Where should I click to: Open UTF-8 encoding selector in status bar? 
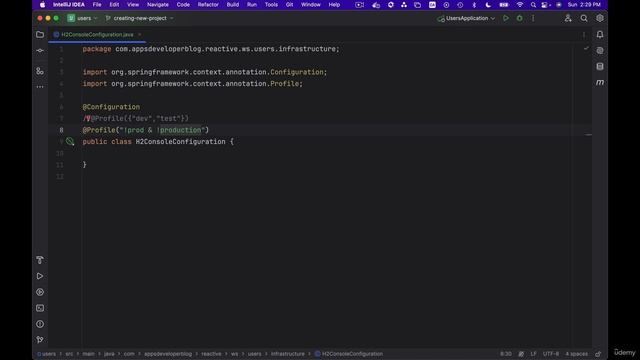[x=551, y=354]
